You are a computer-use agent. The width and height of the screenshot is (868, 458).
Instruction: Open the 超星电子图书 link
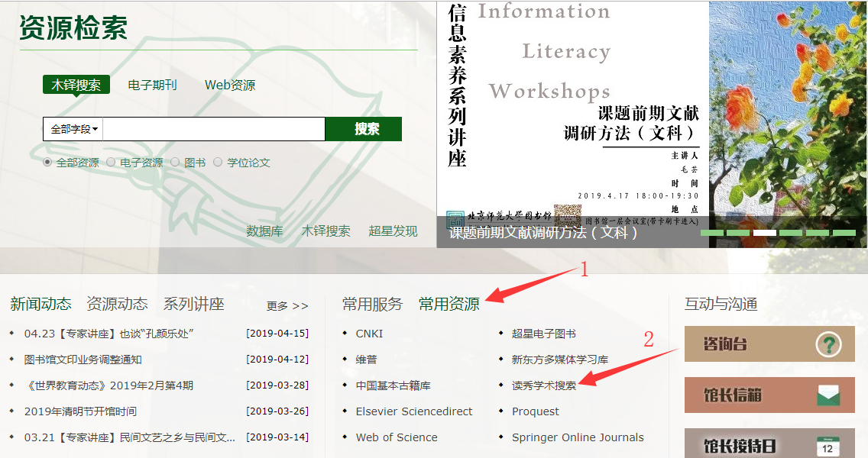(543, 334)
